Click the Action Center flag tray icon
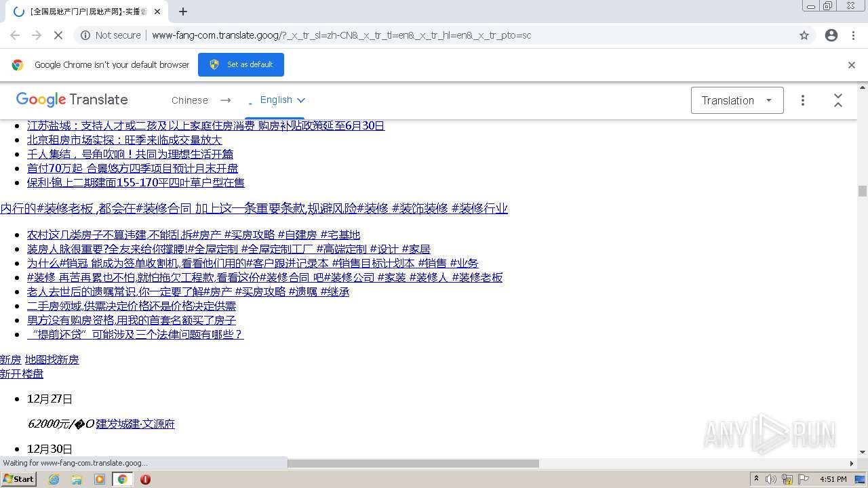This screenshot has height=488, width=868. (x=804, y=479)
